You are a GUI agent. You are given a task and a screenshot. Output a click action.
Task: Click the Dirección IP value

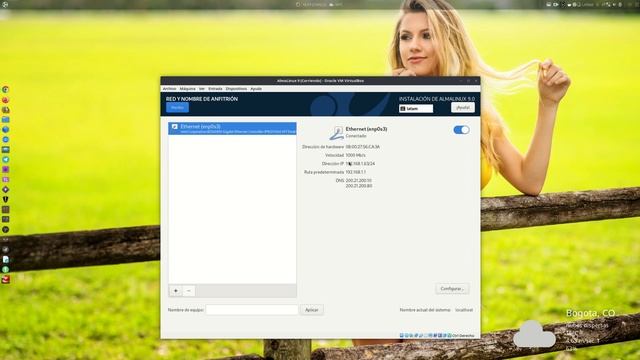click(360, 164)
